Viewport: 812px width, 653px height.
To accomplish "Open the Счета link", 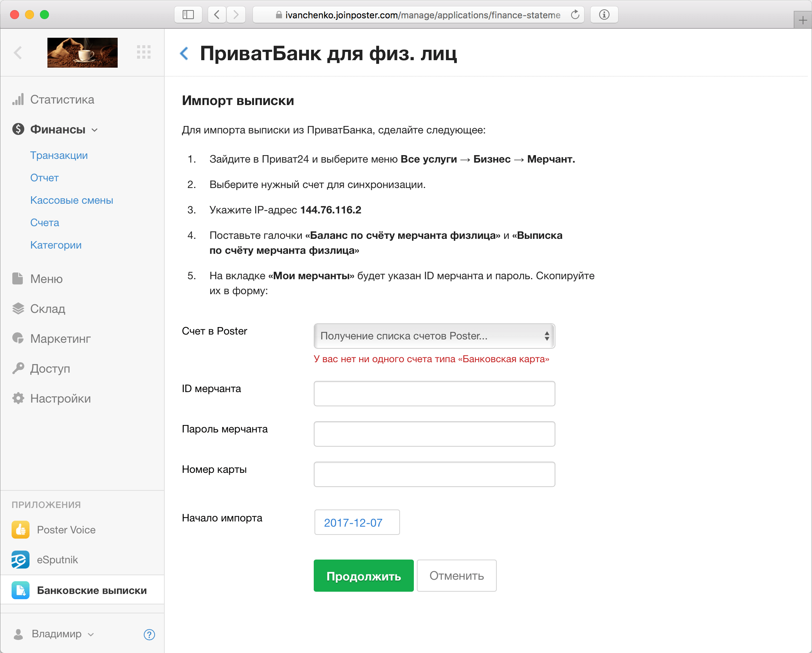I will tap(44, 222).
